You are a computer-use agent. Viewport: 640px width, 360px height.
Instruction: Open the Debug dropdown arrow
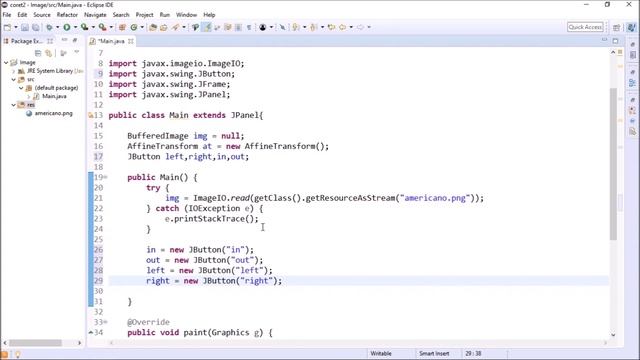click(x=58, y=27)
